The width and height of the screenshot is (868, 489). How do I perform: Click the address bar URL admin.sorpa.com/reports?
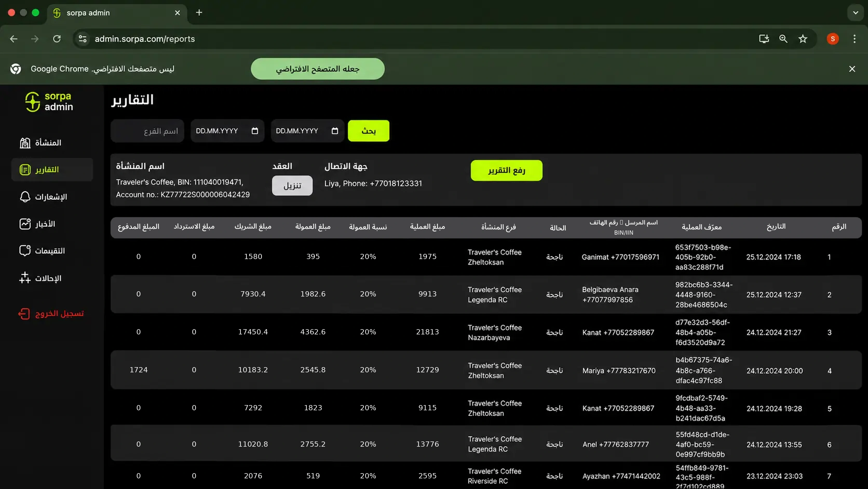145,39
